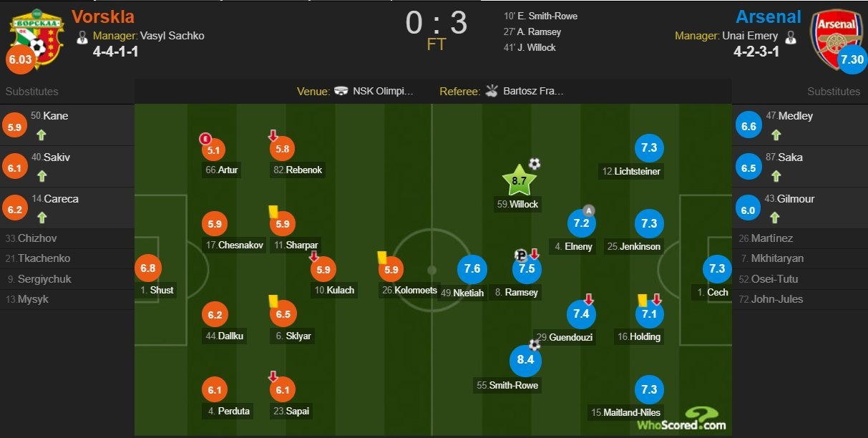868x438 pixels.
Task: Select substitute Saka in Arsenal's list
Action: 790,157
